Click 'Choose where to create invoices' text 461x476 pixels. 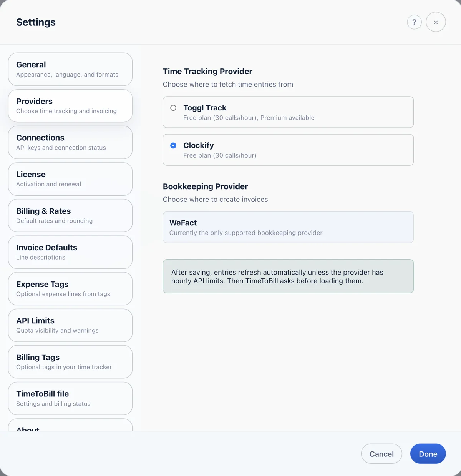coord(215,200)
